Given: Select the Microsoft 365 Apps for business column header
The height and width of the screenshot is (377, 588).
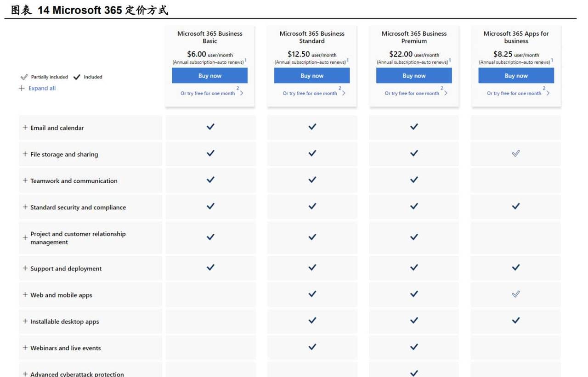Looking at the screenshot, I should pyautogui.click(x=515, y=37).
